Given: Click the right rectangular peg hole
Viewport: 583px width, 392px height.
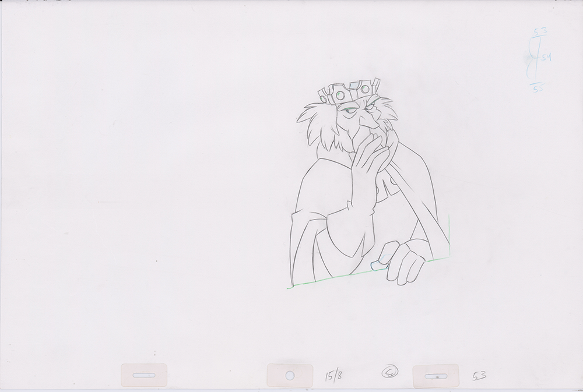Looking at the screenshot, I should [x=434, y=376].
